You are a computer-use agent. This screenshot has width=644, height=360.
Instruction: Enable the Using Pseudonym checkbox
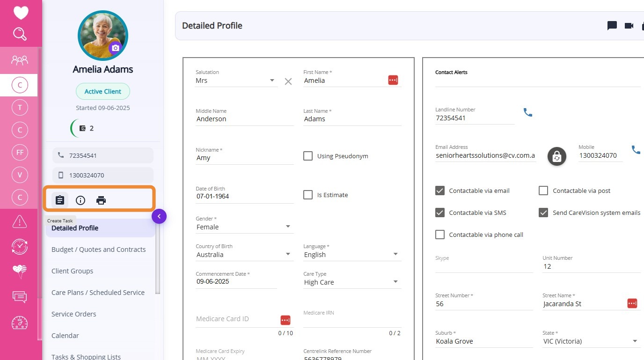click(308, 156)
